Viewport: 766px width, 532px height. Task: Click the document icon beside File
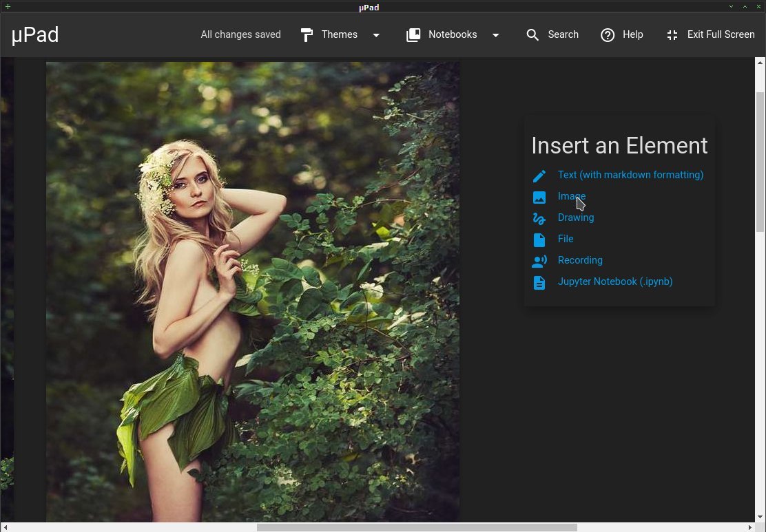pos(539,240)
